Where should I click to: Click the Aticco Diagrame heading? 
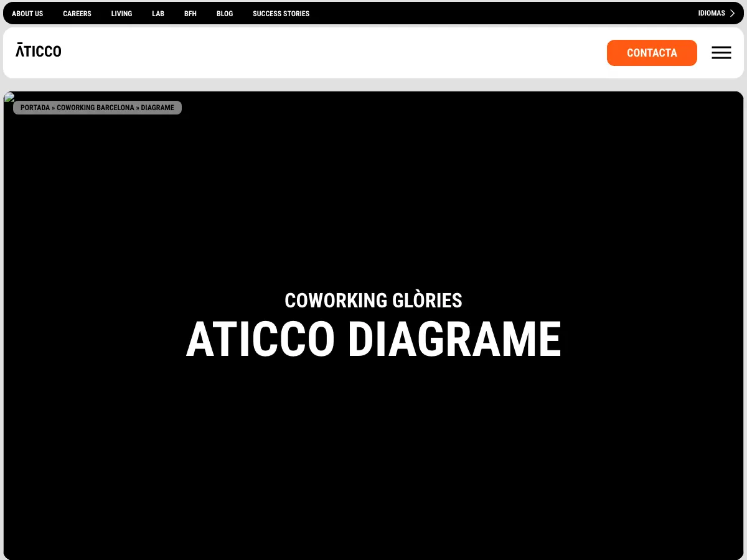(374, 339)
